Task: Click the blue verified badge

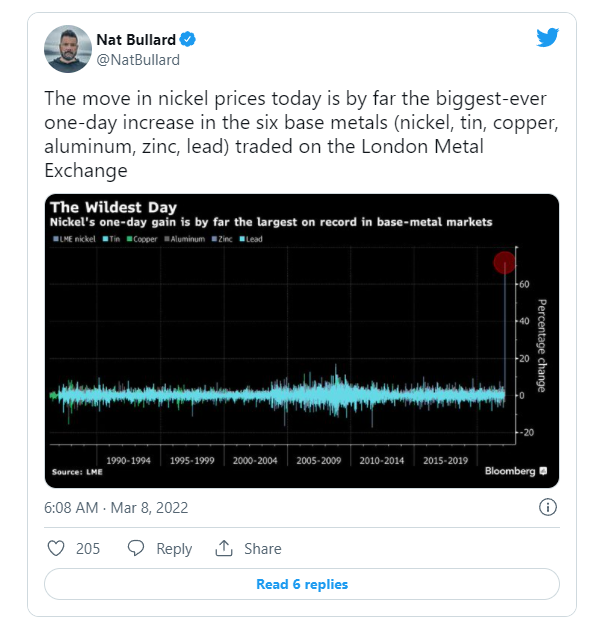Action: point(187,40)
